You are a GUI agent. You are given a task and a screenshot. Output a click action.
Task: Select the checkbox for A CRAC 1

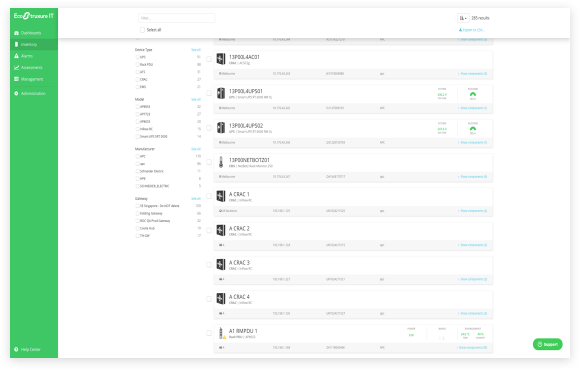[209, 196]
